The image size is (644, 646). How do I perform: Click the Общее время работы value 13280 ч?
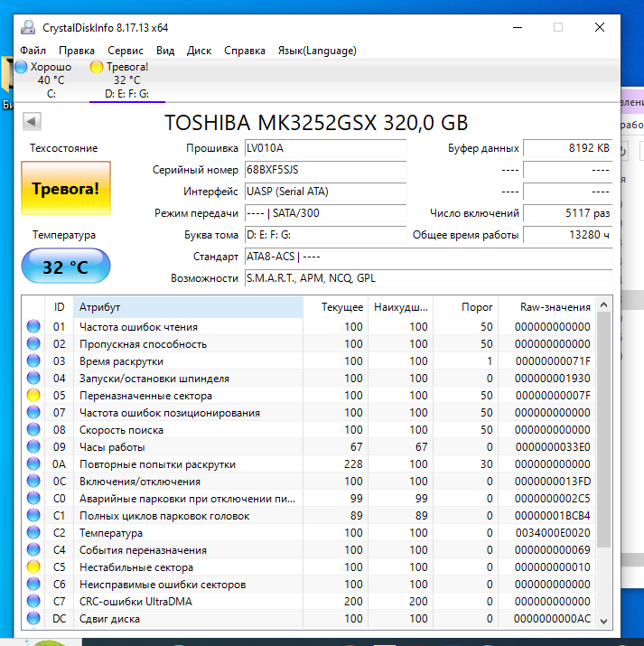click(567, 235)
